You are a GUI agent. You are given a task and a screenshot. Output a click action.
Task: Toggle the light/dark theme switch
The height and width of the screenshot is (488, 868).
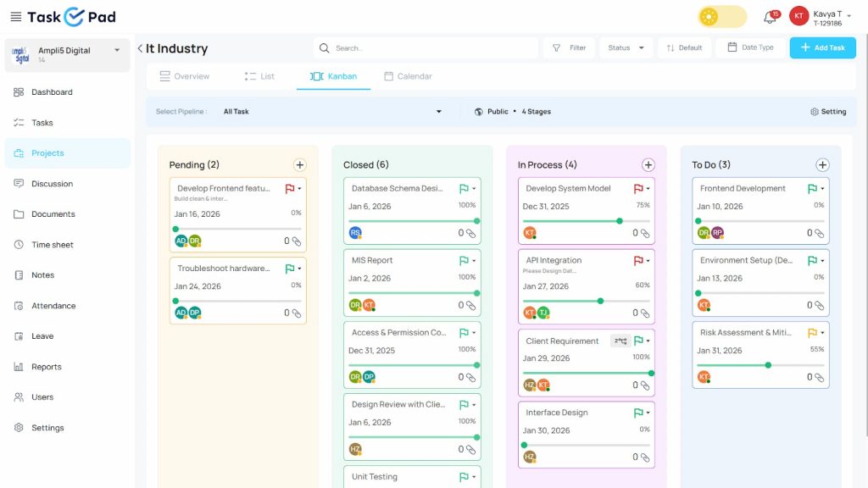(721, 17)
